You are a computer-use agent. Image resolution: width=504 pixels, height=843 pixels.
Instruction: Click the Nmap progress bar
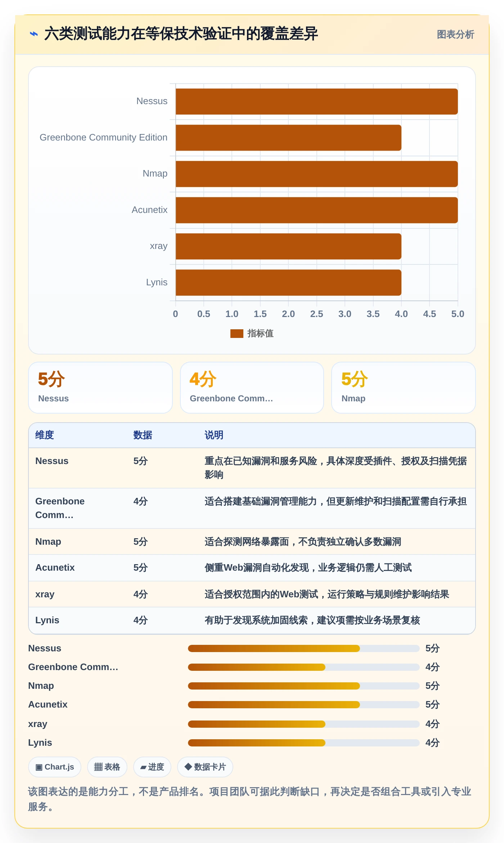(303, 686)
